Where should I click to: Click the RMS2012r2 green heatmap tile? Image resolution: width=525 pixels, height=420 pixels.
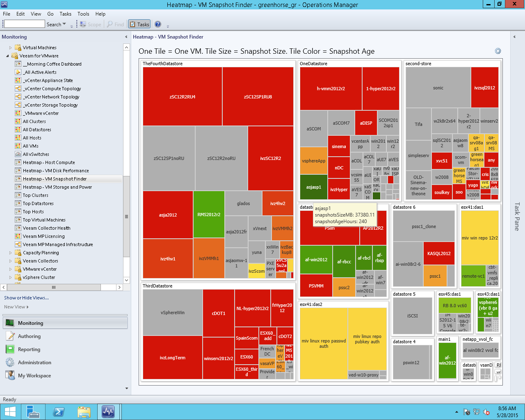209,215
